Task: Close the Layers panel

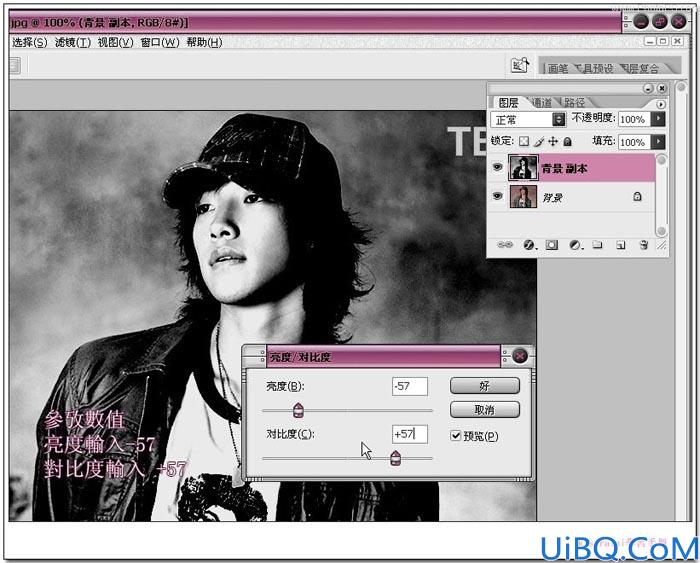Action: click(662, 88)
